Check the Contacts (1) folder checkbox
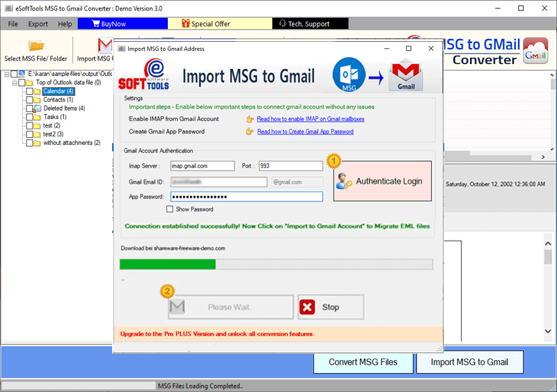The height and width of the screenshot is (392, 557). coord(29,100)
